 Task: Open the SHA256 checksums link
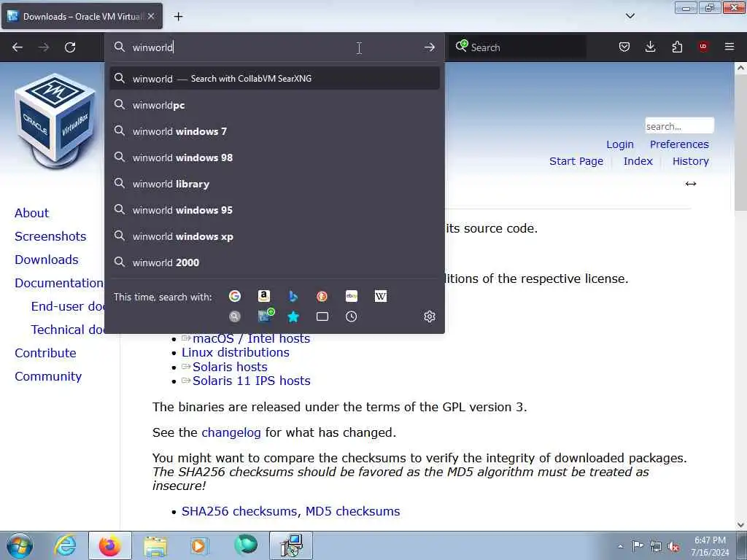(239, 511)
